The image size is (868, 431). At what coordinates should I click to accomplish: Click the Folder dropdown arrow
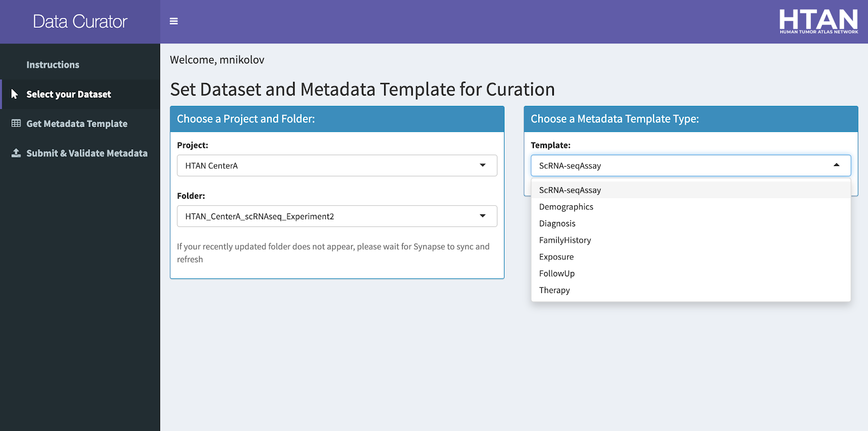[482, 215]
